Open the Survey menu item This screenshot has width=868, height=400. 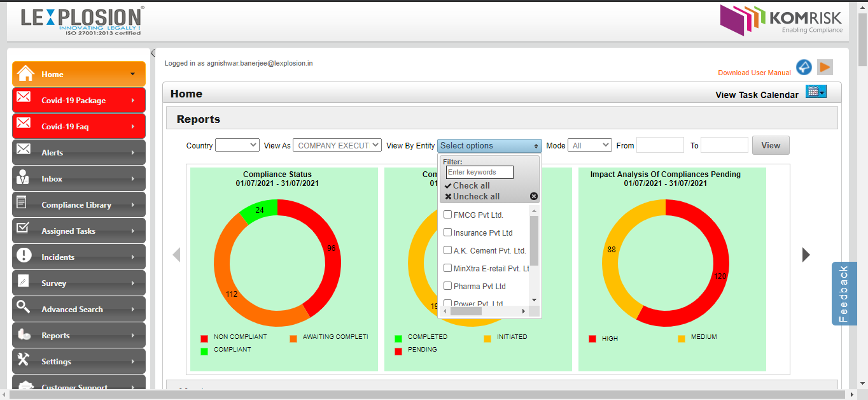pos(79,283)
